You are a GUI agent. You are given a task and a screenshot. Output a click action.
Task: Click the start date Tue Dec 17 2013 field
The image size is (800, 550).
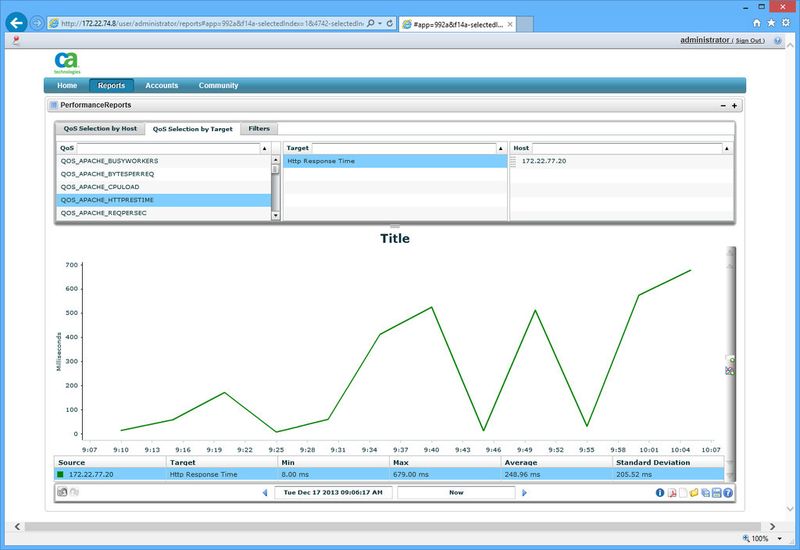point(333,492)
